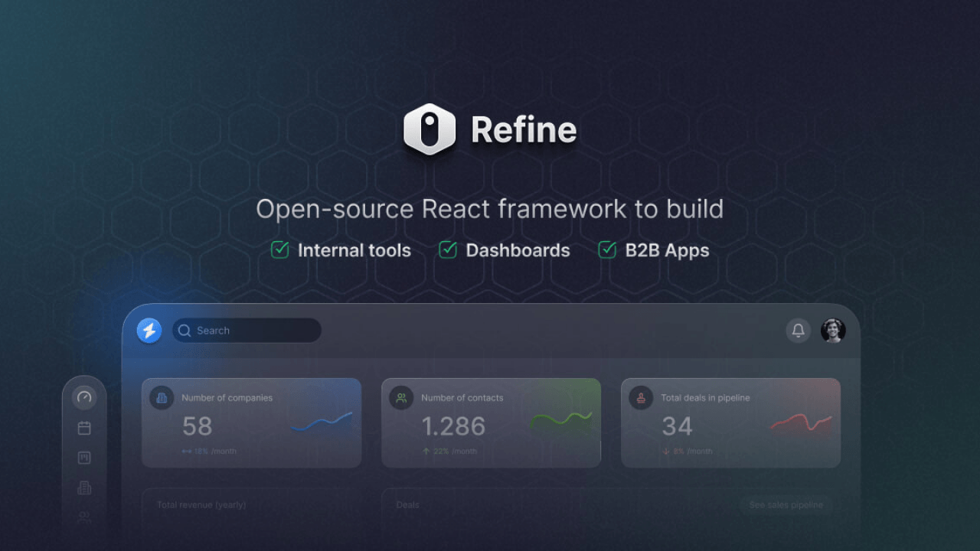The height and width of the screenshot is (551, 980).
Task: Toggle the B2B Apps checkbox
Action: point(607,249)
